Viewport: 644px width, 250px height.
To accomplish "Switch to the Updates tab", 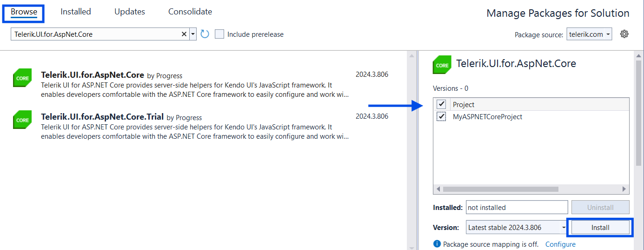I will [130, 12].
